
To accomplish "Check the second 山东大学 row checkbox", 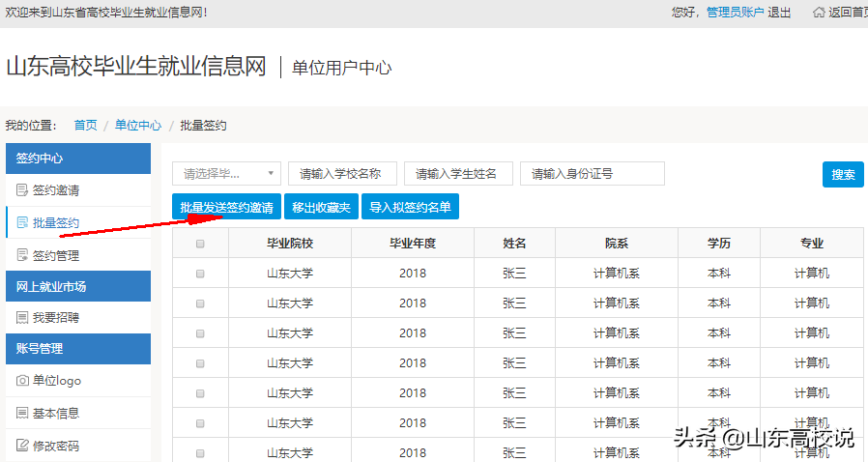I will coord(200,303).
